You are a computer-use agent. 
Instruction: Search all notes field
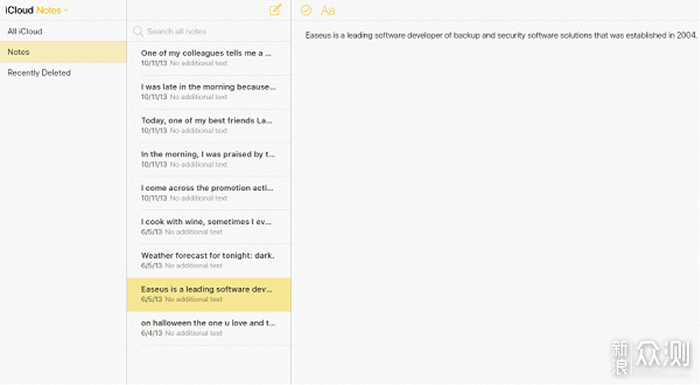pyautogui.click(x=209, y=31)
